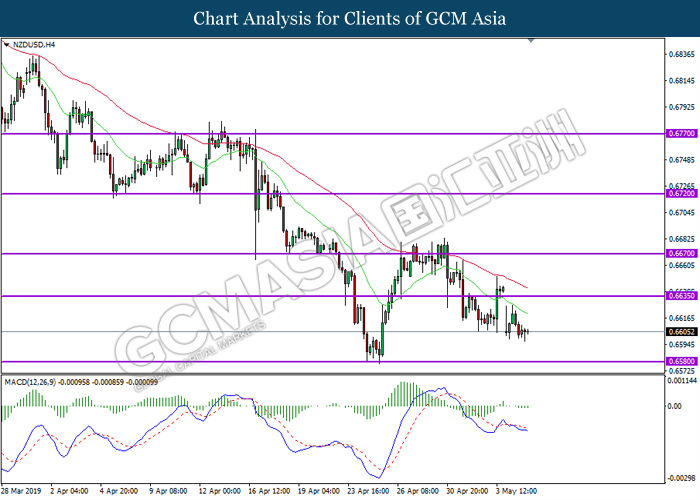Click the 4 Apr 20:00 time label
Screen dimensions: 700x500
tap(119, 491)
